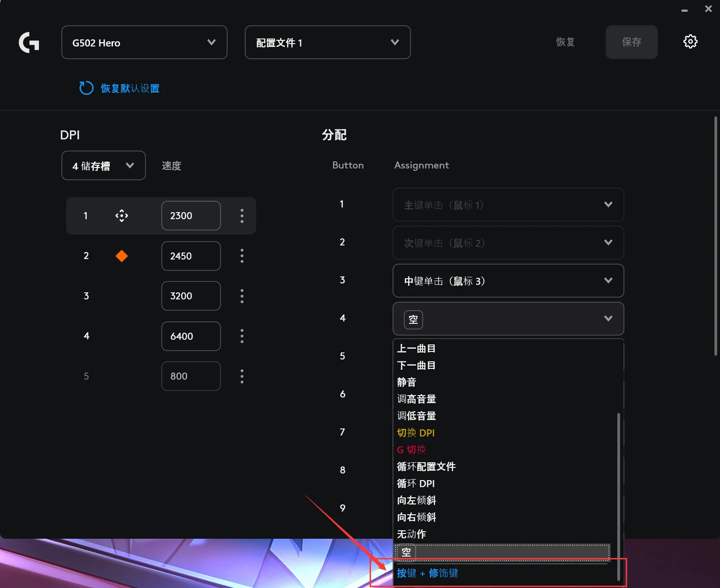Click the DPI section heading
This screenshot has height=588, width=720.
[70, 135]
